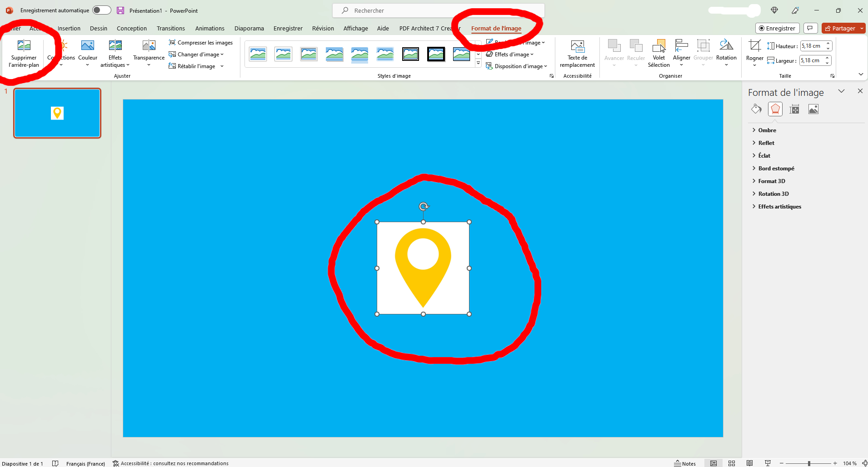Switch to the Animations tab
Screen dimensions: 868x467
210,28
